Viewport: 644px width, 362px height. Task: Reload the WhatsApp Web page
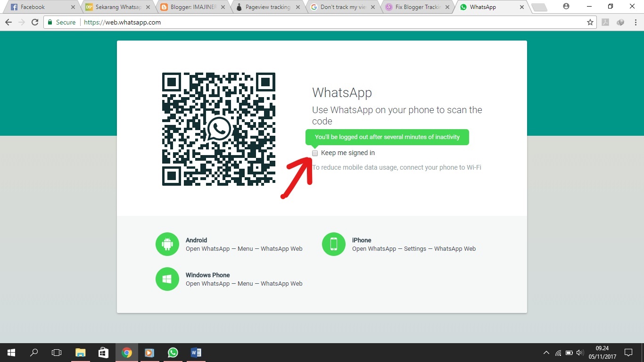tap(34, 22)
